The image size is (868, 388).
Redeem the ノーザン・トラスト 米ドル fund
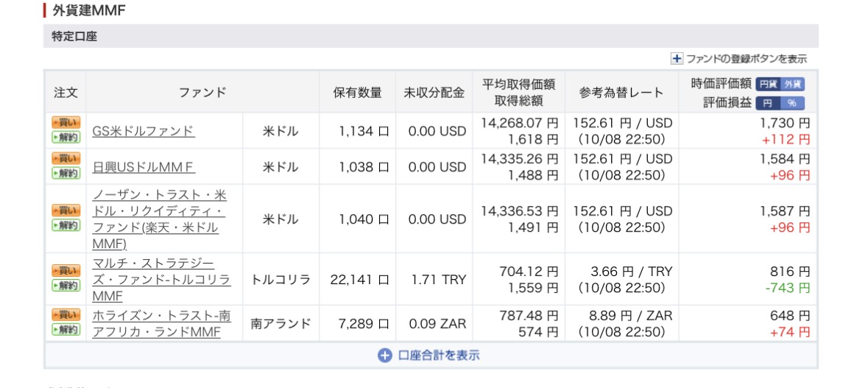66,225
